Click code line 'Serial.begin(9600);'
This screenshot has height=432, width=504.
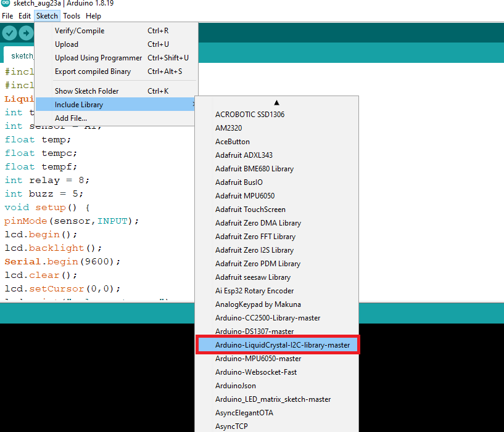point(62,261)
